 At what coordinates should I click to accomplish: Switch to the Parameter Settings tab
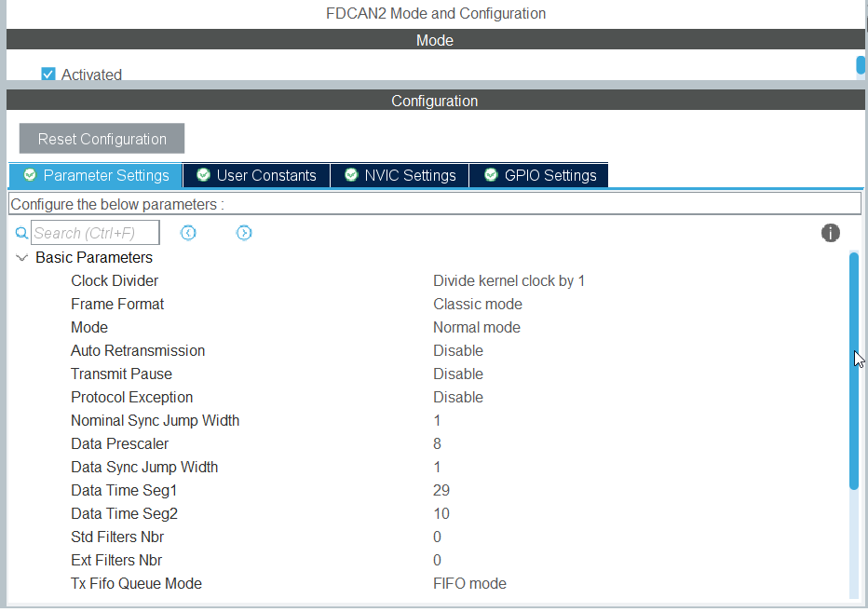96,175
